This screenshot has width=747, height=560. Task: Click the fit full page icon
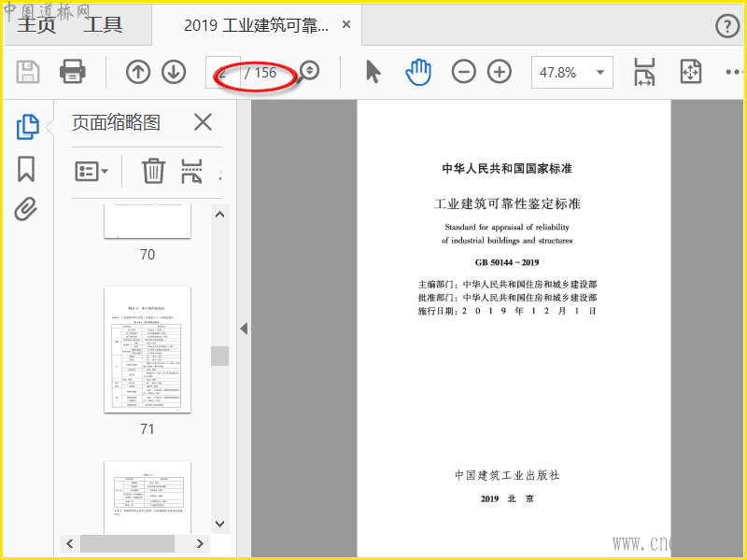[x=690, y=72]
